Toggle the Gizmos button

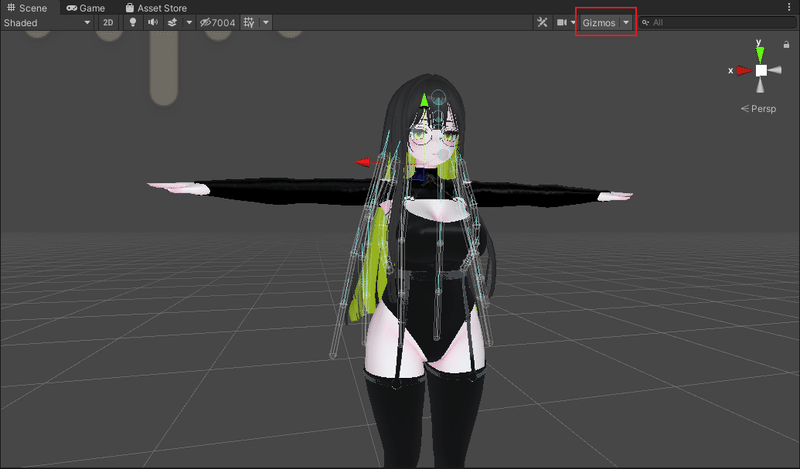(x=599, y=22)
